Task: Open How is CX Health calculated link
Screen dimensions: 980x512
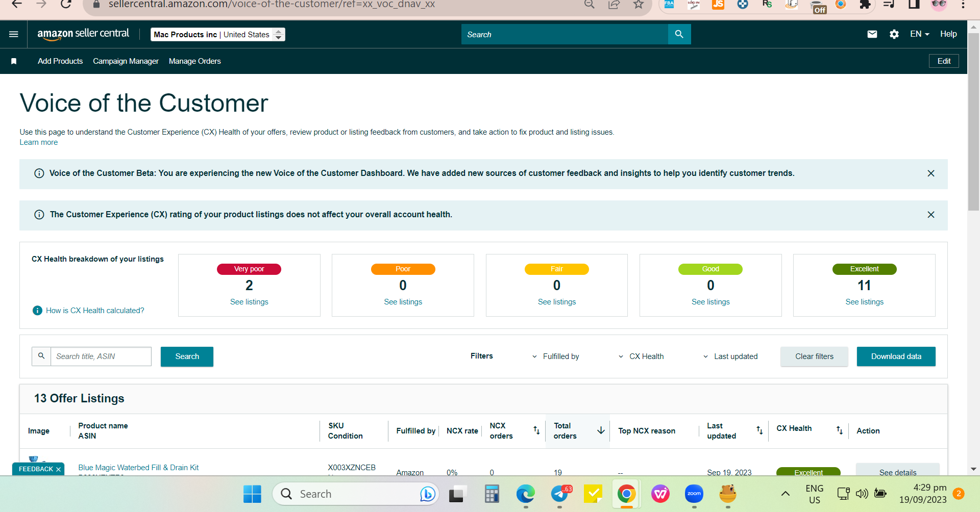Action: (95, 311)
